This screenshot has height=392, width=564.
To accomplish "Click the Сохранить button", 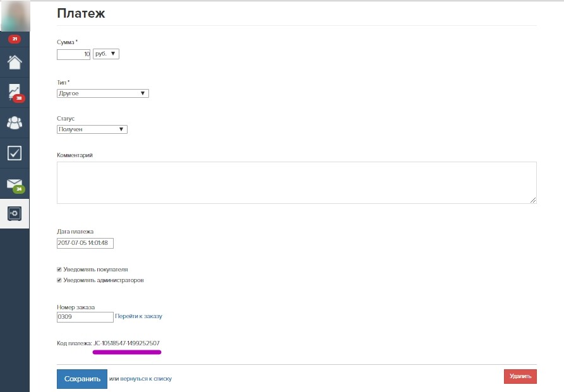I will click(x=82, y=379).
